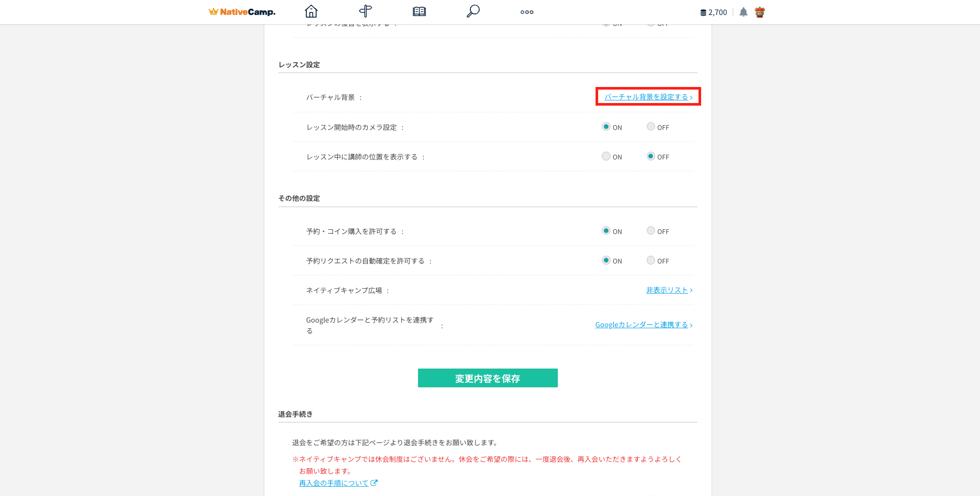Turn on showing teacher location during lesson
The width and height of the screenshot is (980, 496).
coord(606,156)
